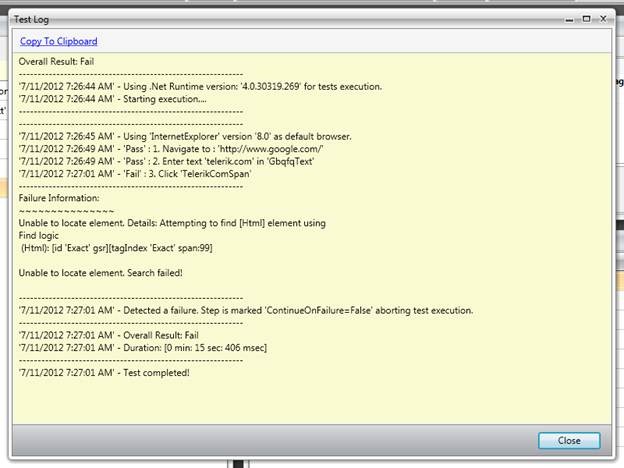Maximize the Test Log window

(586, 18)
